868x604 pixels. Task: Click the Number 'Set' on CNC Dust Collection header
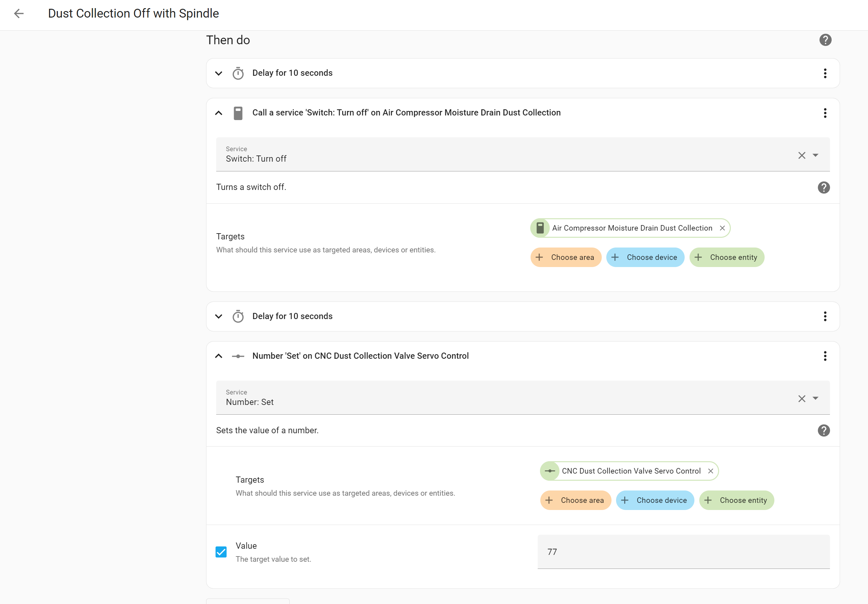pyautogui.click(x=361, y=356)
